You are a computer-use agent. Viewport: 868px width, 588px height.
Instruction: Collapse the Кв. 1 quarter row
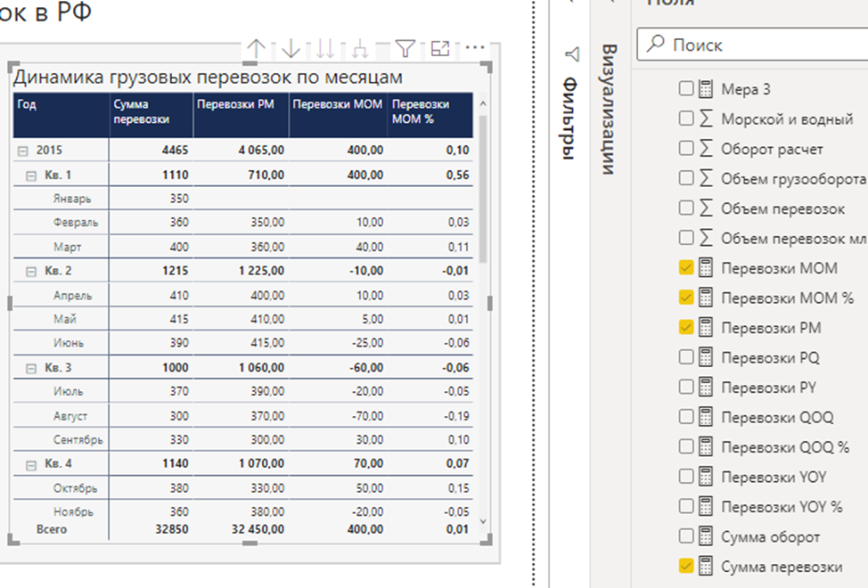[x=31, y=176]
